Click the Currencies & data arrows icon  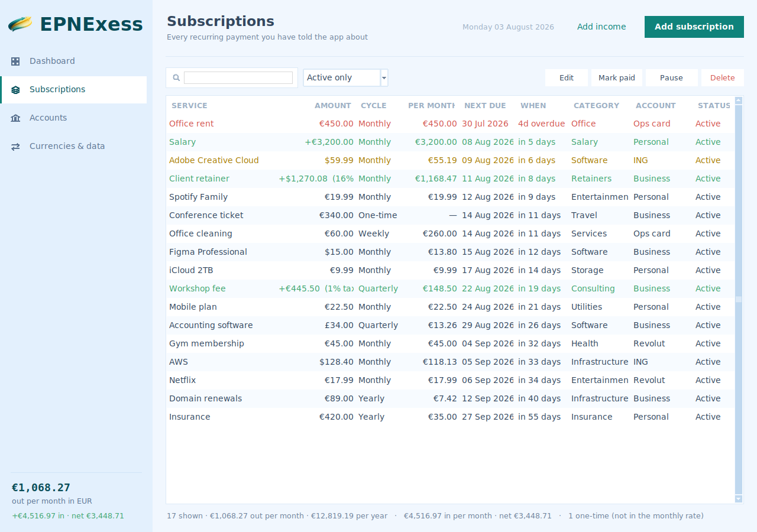pos(15,147)
